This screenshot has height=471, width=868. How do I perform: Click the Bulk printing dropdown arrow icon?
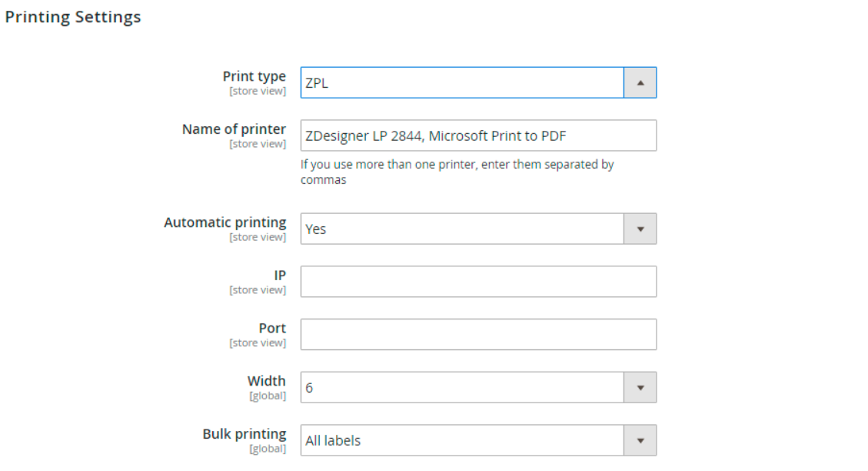click(640, 440)
